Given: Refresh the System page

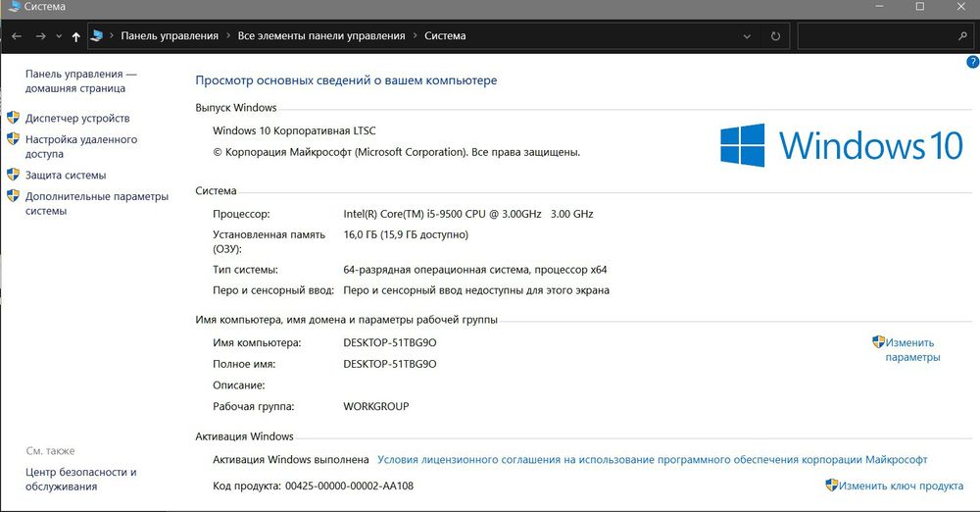Looking at the screenshot, I should pos(775,36).
